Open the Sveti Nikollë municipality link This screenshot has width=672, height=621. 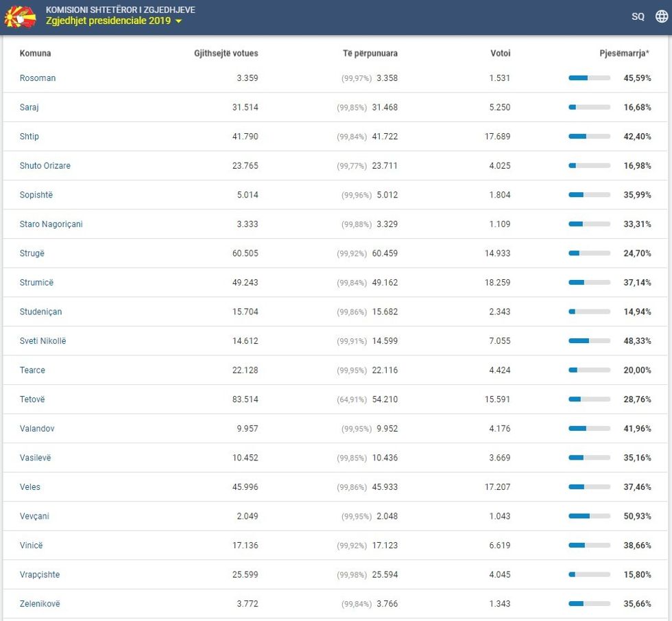tap(43, 341)
